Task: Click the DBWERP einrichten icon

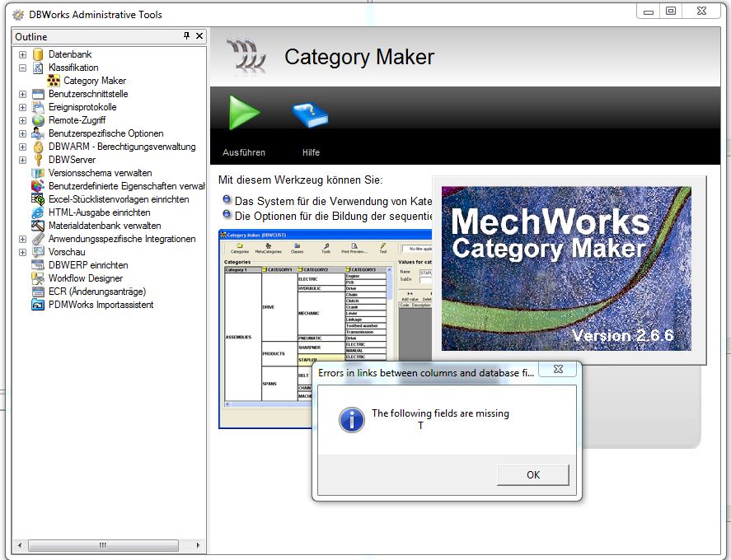Action: click(38, 265)
